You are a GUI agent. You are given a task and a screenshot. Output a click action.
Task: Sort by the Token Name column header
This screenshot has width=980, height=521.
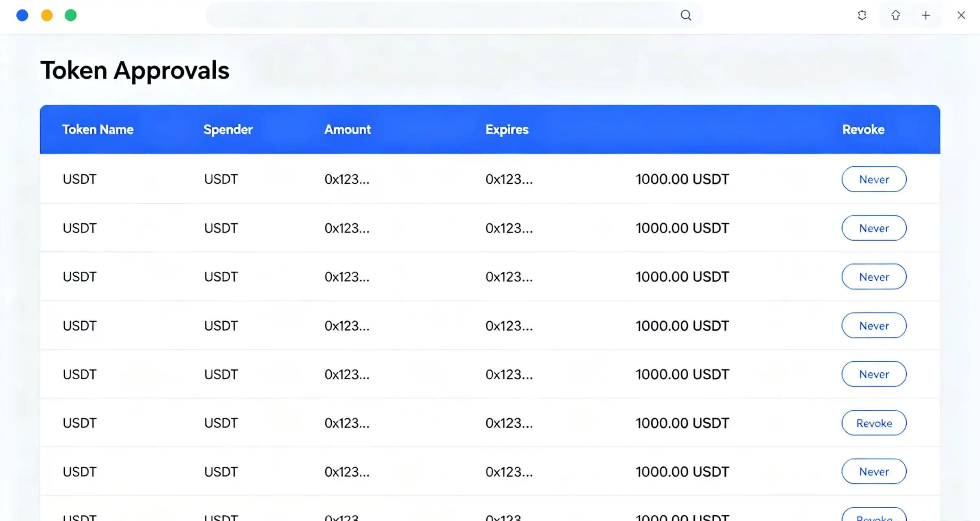(98, 130)
